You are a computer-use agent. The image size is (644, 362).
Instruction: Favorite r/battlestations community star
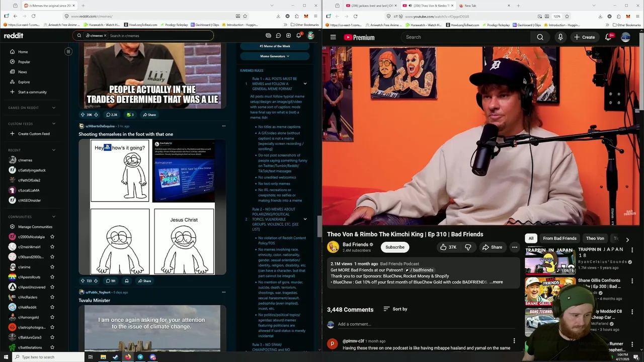pyautogui.click(x=52, y=347)
